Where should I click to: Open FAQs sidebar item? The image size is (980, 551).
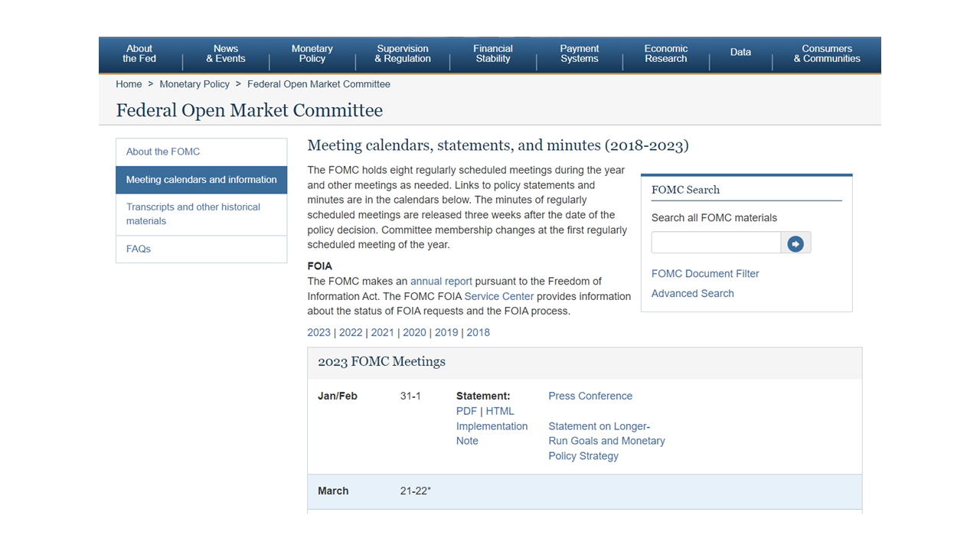click(x=201, y=249)
